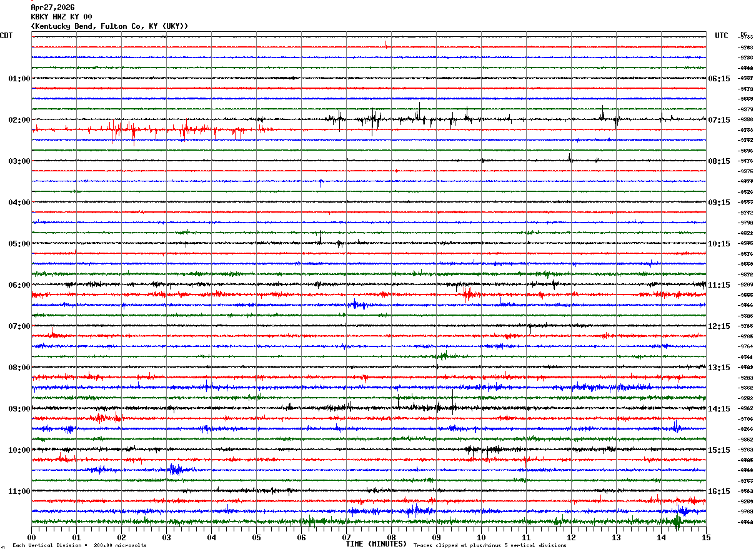Select the 16:15 UTC row label
This screenshot has height=554, width=756.
719,491
